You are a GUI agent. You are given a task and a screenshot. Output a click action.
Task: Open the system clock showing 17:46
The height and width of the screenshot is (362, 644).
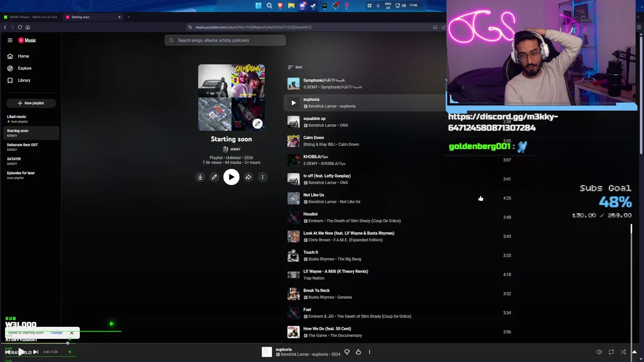413,6
